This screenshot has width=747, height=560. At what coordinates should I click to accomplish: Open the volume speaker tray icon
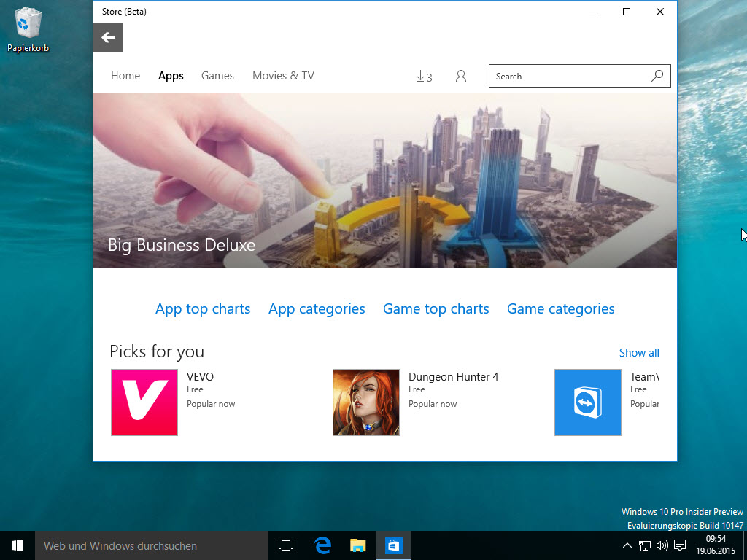click(662, 545)
